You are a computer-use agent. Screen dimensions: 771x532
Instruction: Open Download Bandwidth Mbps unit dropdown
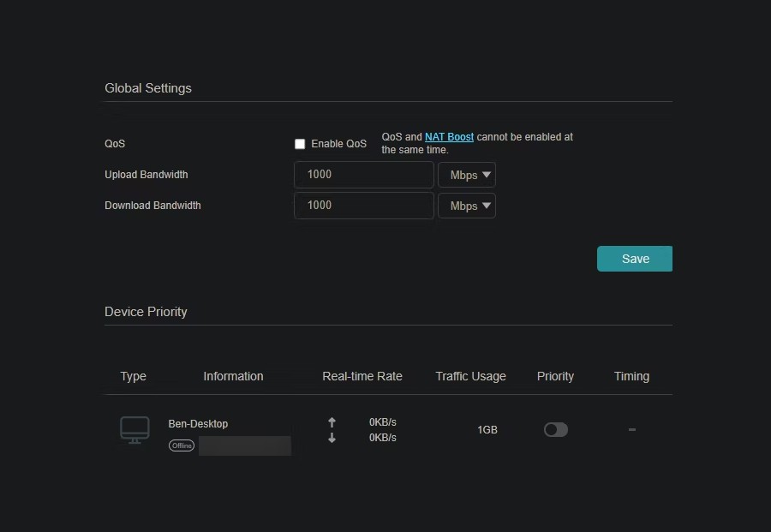pyautogui.click(x=467, y=206)
